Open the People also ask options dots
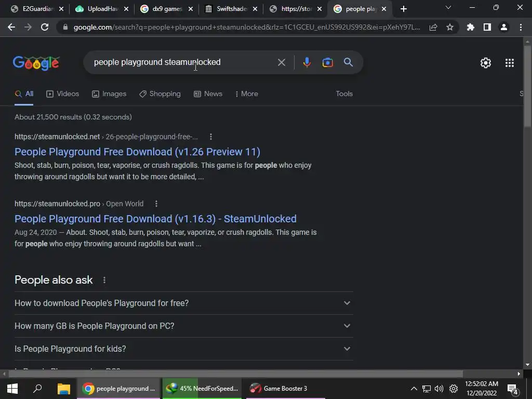 (x=104, y=280)
